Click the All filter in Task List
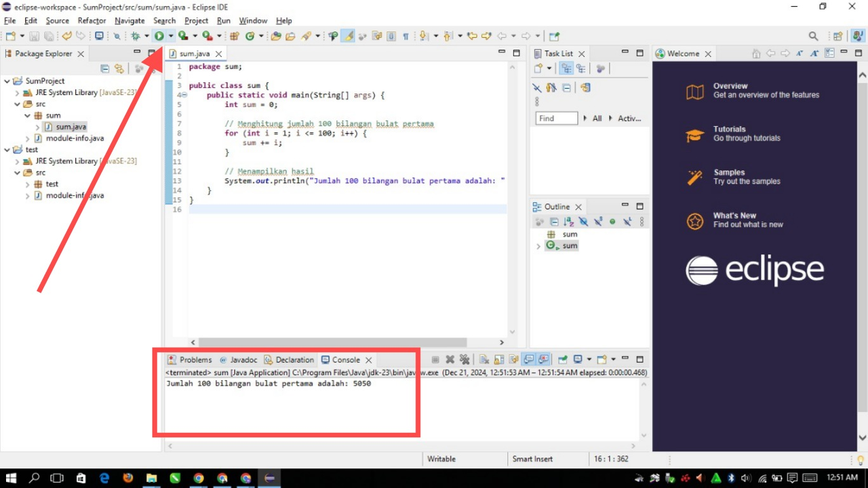Image resolution: width=868 pixels, height=488 pixels. click(x=597, y=118)
